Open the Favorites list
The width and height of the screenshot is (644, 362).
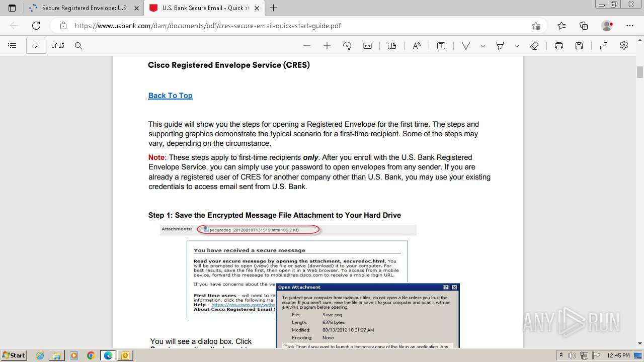pos(561,26)
